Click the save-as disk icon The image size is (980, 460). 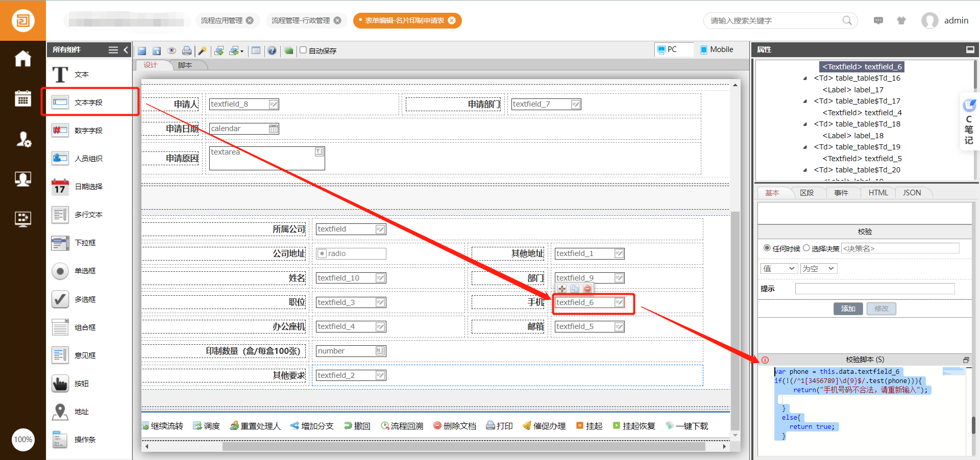coord(157,50)
